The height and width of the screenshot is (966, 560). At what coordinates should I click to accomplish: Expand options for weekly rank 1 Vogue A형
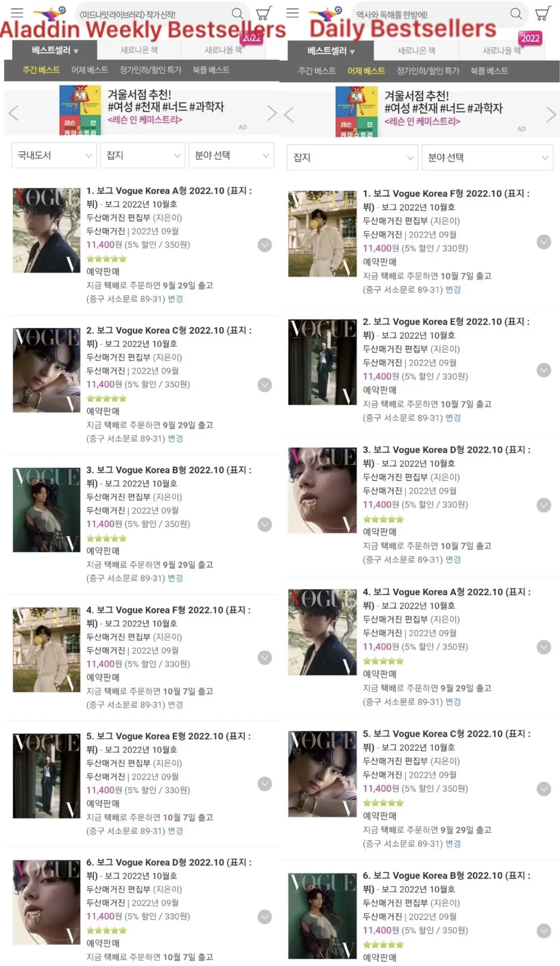tap(264, 245)
